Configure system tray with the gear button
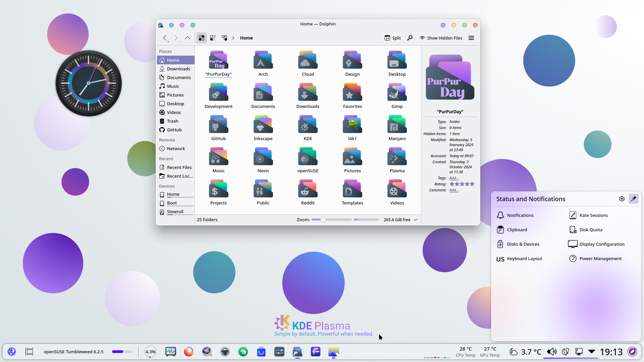This screenshot has height=362, width=644. [622, 199]
